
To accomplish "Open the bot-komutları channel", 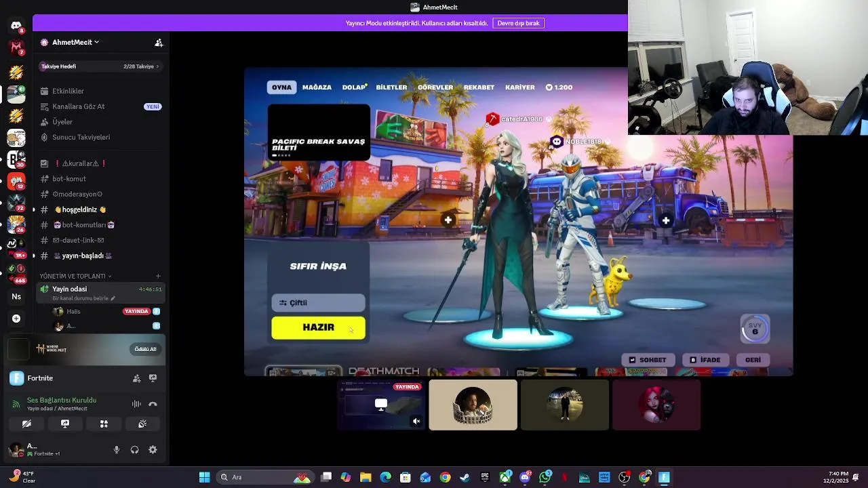I will click(x=100, y=225).
